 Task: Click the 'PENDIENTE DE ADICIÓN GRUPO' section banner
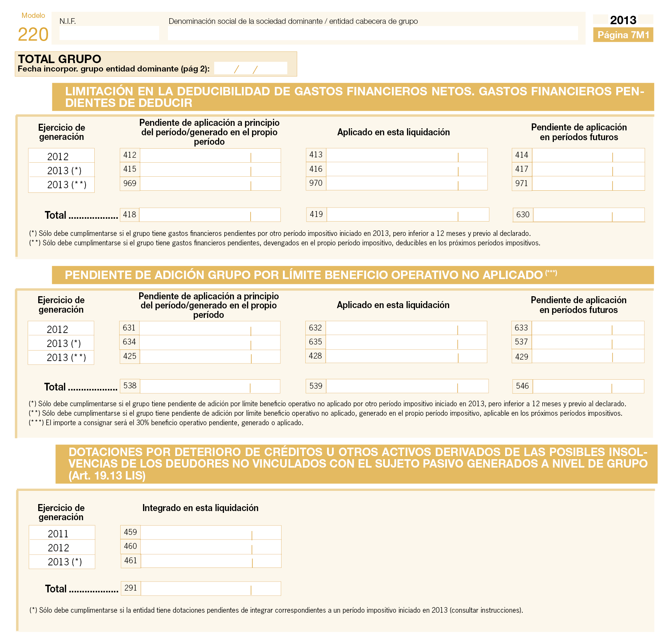[x=353, y=275]
